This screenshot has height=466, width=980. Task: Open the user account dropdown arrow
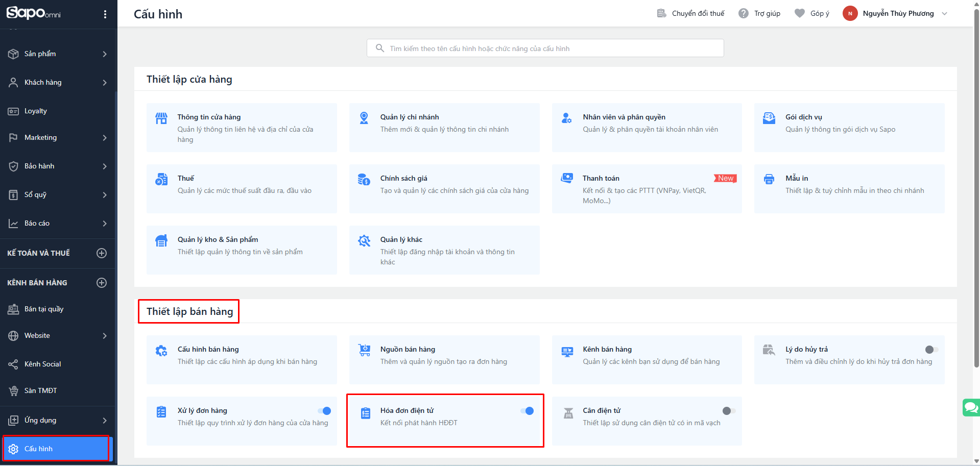click(x=944, y=14)
